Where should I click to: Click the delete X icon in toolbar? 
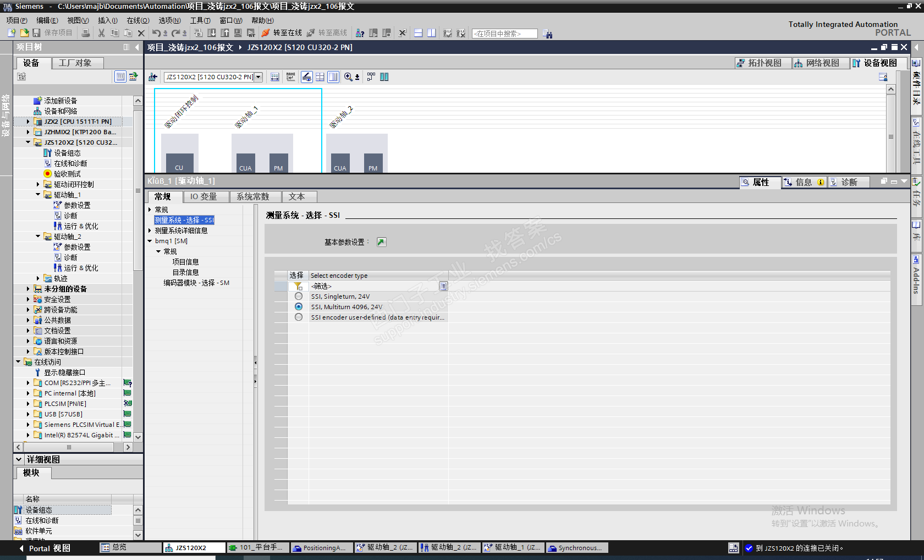tap(141, 33)
